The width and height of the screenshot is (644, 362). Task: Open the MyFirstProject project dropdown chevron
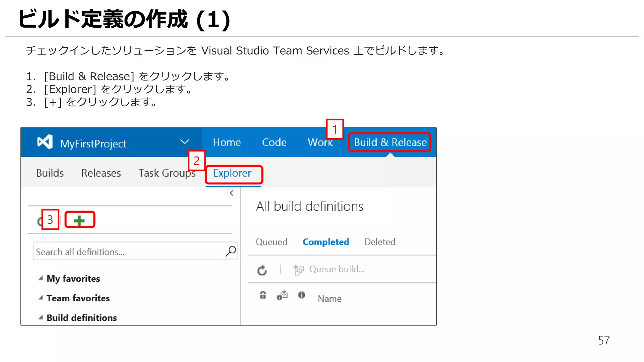pos(185,142)
